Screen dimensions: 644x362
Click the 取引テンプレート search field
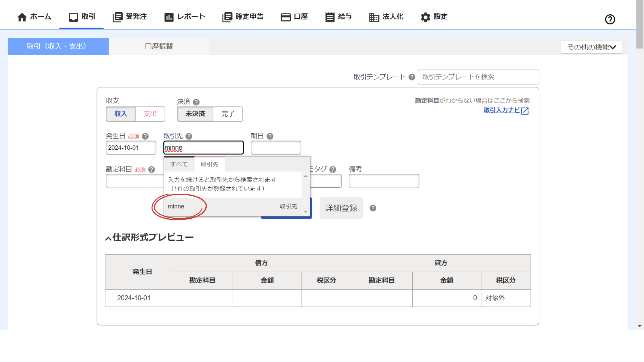[x=478, y=77]
